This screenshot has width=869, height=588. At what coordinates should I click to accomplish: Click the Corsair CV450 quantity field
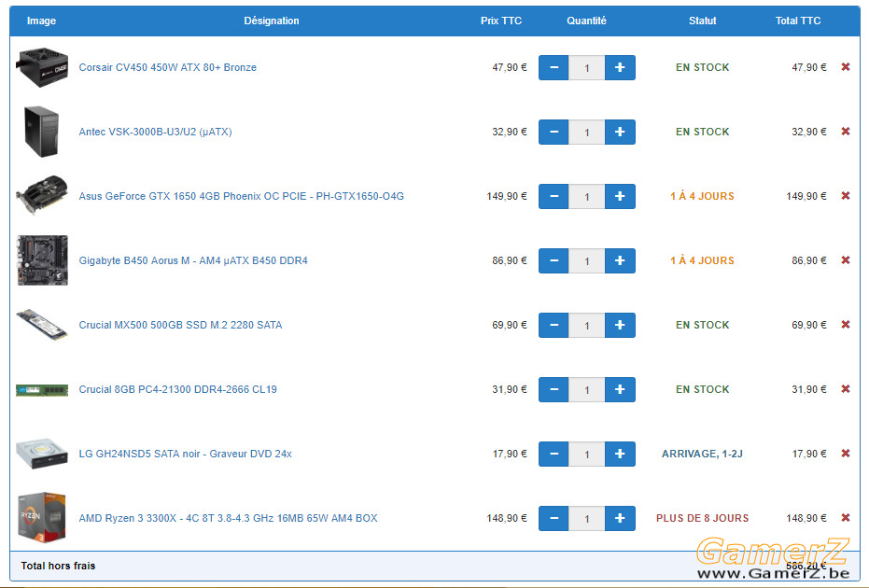point(587,67)
